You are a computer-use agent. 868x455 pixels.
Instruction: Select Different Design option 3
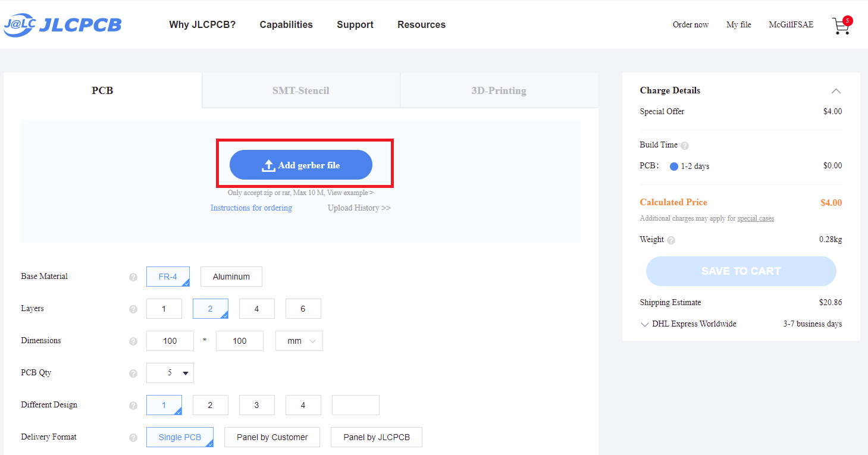click(x=257, y=405)
